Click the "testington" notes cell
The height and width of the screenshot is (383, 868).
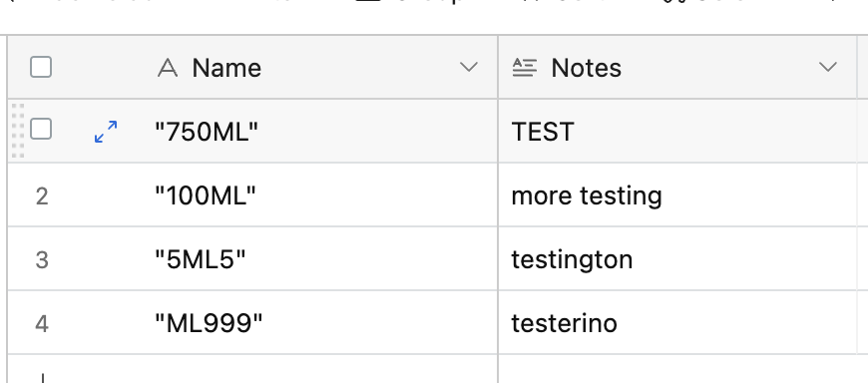coord(677,258)
